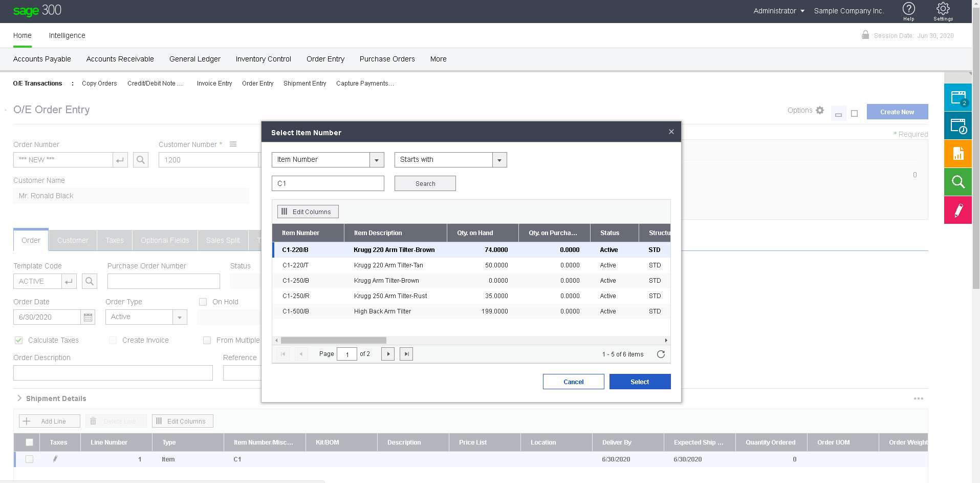980x483 pixels.
Task: Open the Order Type dropdown
Action: pos(180,317)
